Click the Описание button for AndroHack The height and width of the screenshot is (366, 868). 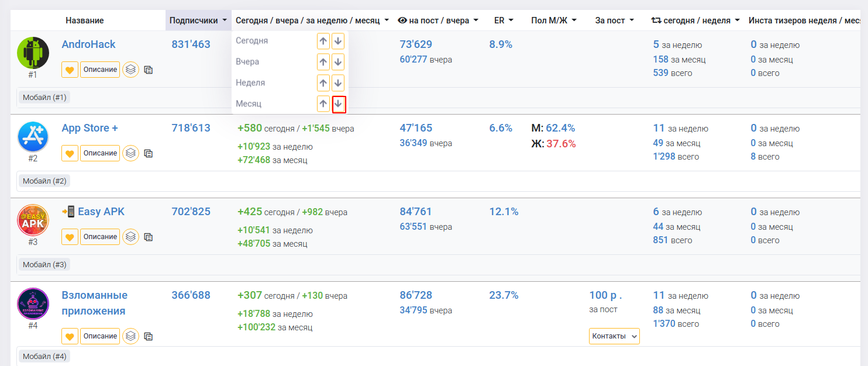tap(100, 70)
